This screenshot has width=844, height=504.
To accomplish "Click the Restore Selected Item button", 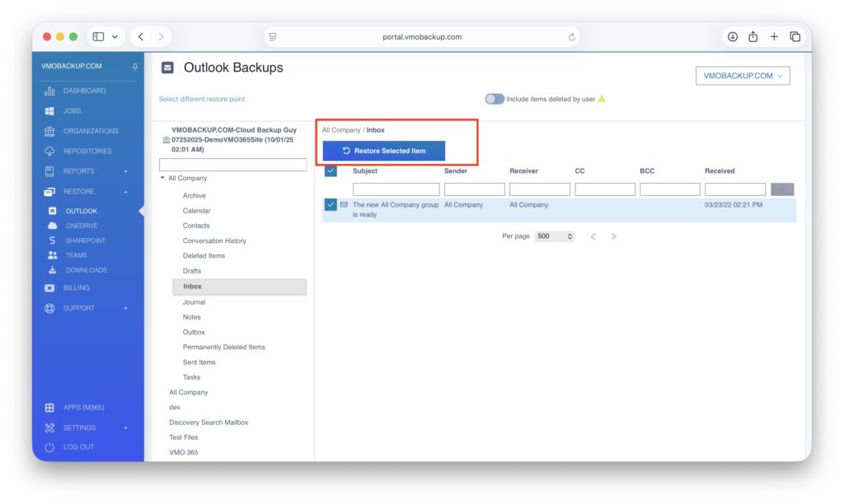I will coord(384,151).
